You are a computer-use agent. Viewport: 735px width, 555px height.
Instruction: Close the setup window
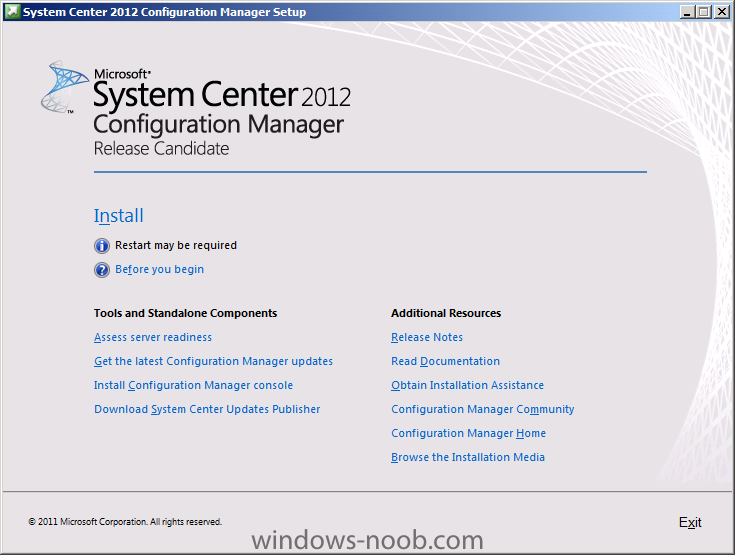coord(721,12)
